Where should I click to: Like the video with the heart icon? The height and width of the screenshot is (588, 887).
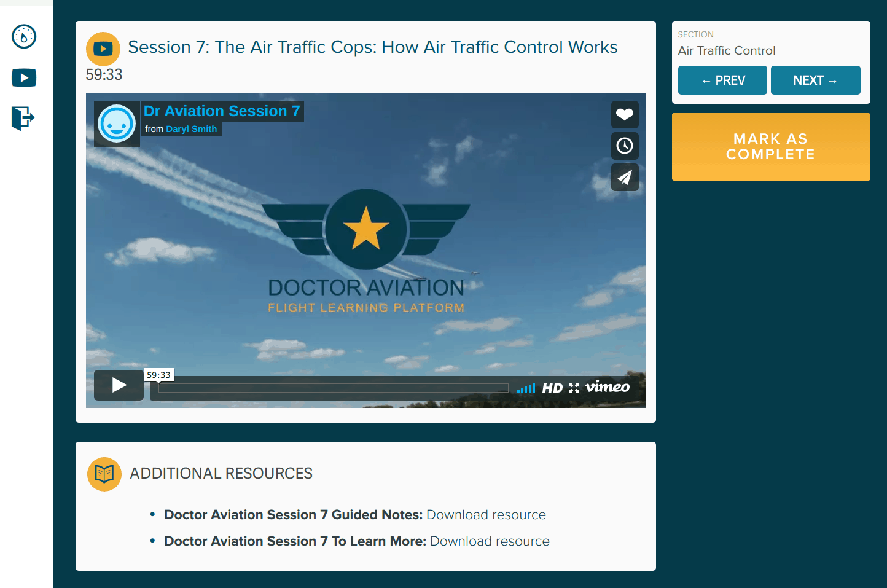pos(625,114)
